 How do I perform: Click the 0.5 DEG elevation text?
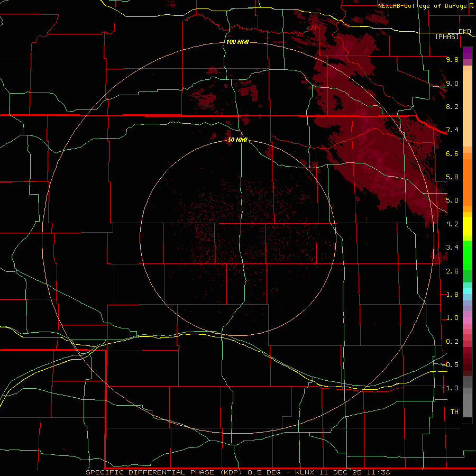264,472
